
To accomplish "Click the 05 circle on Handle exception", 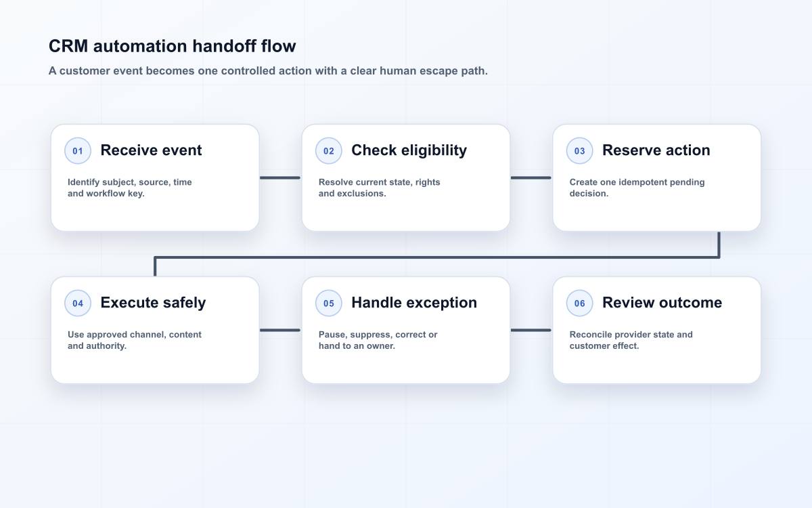I will point(329,303).
